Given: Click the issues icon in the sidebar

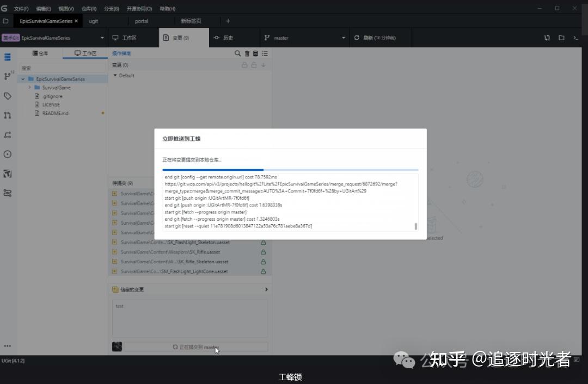Looking at the screenshot, I should click(x=7, y=154).
